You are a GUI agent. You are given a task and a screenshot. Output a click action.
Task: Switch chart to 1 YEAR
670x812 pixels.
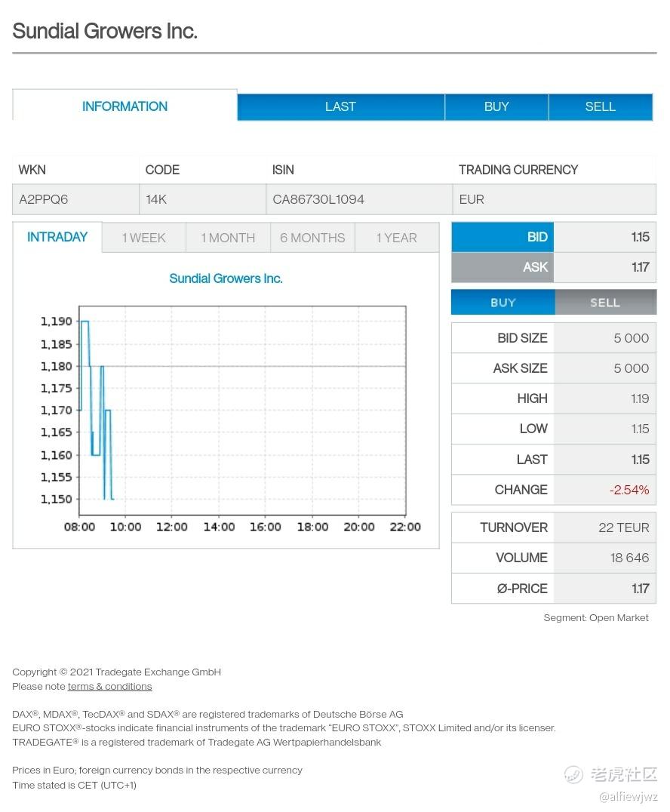click(x=397, y=238)
